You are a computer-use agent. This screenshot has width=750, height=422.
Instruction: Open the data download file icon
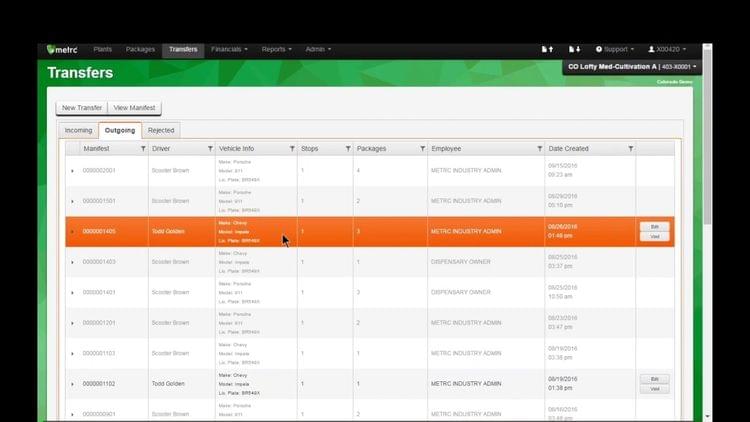coord(574,49)
